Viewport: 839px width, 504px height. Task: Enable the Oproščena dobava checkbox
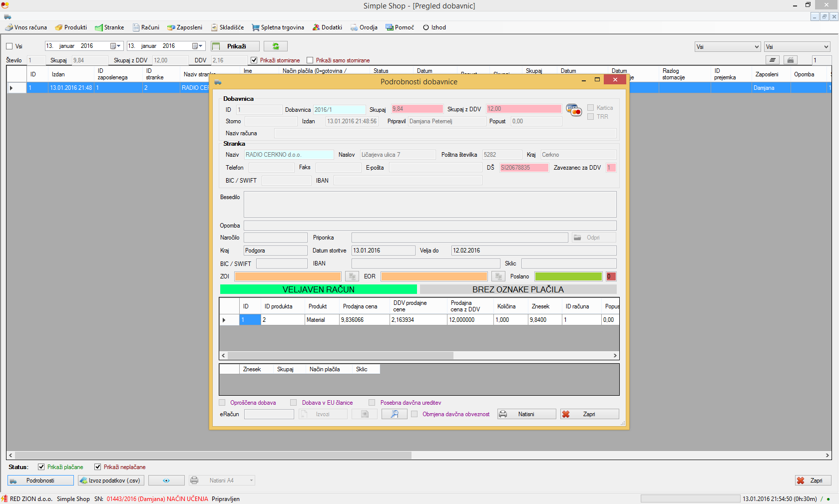pyautogui.click(x=222, y=403)
